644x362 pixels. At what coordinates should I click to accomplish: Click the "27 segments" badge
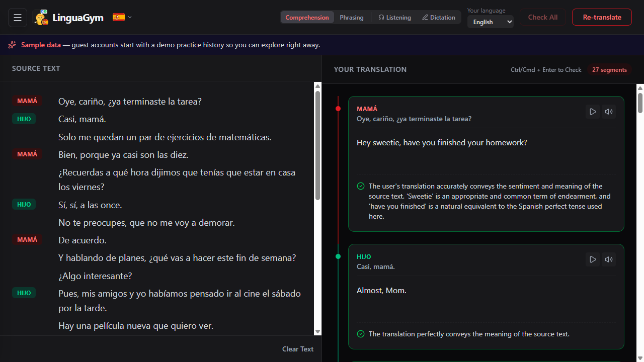(609, 70)
